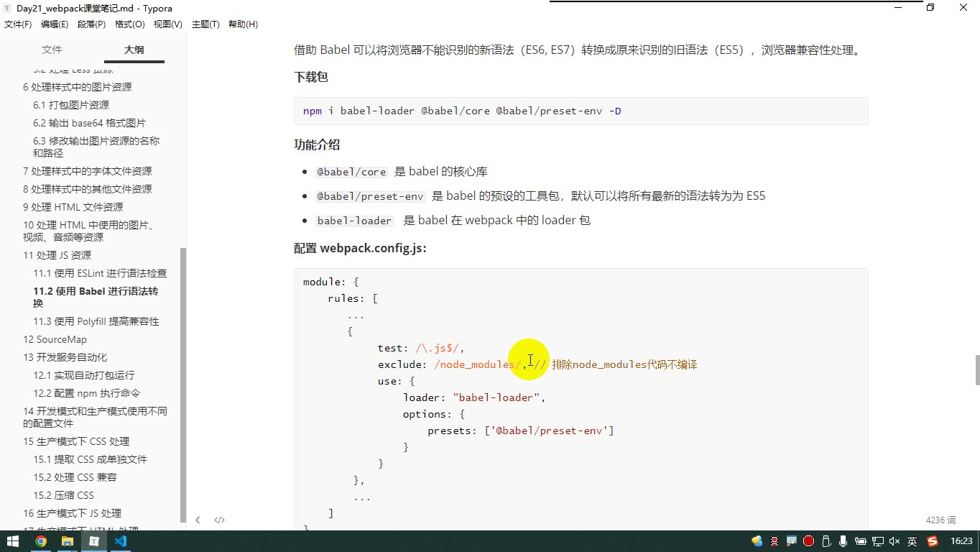
Task: Open 9 处理 HTML 文件资源 heading
Action: pyautogui.click(x=73, y=207)
